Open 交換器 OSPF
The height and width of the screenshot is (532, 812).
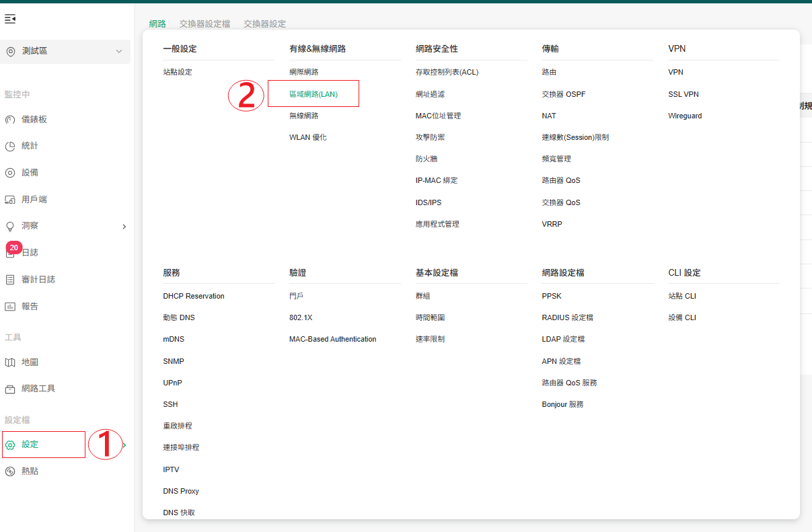click(564, 94)
